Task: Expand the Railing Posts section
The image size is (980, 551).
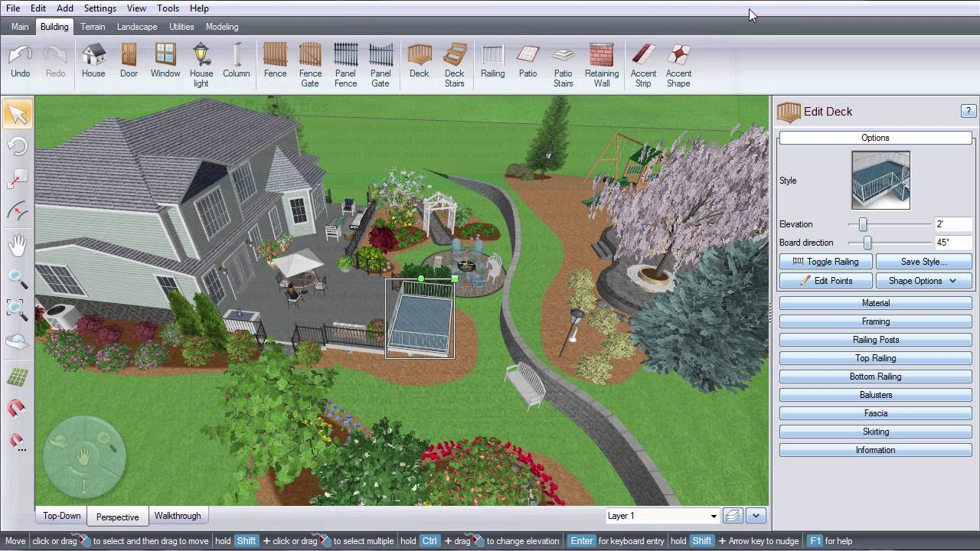Action: point(875,340)
